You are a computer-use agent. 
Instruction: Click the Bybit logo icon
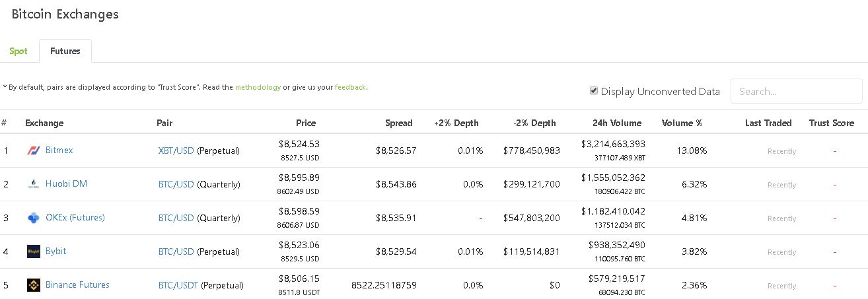(33, 251)
